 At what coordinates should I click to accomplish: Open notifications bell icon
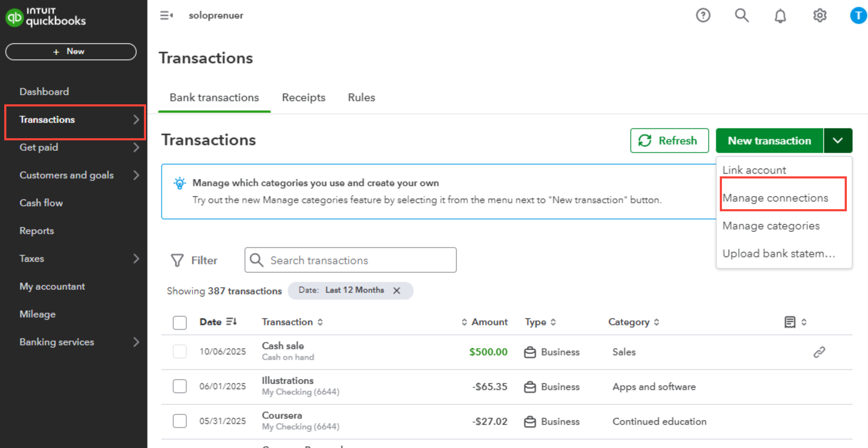tap(780, 16)
